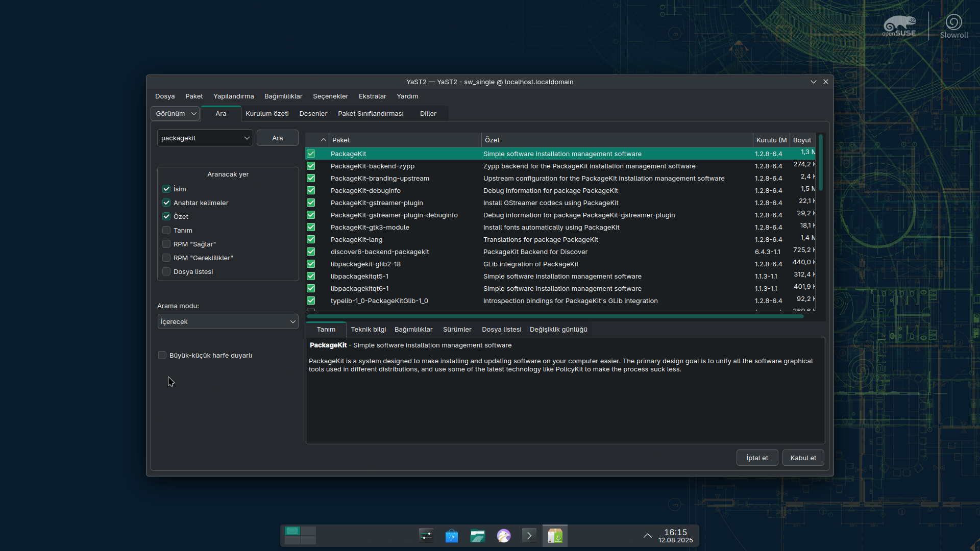Enable the Tanım search checkbox
980x551 pixels.
[166, 230]
